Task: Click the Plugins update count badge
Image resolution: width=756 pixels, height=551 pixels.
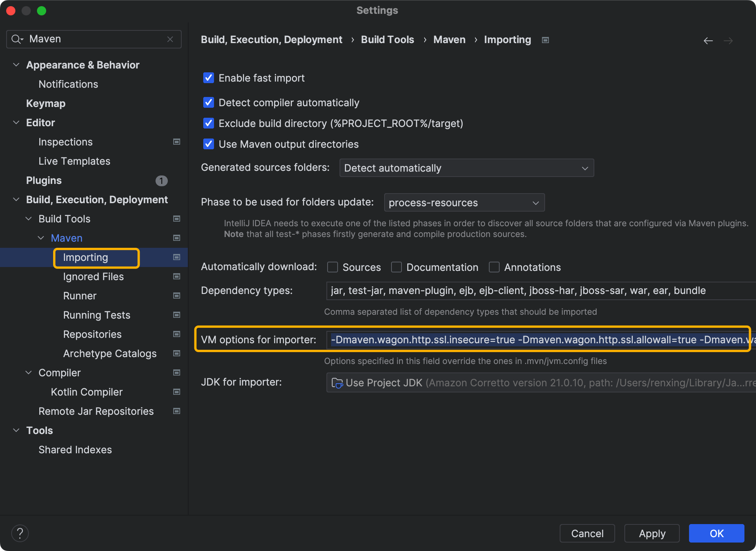Action: pos(162,181)
